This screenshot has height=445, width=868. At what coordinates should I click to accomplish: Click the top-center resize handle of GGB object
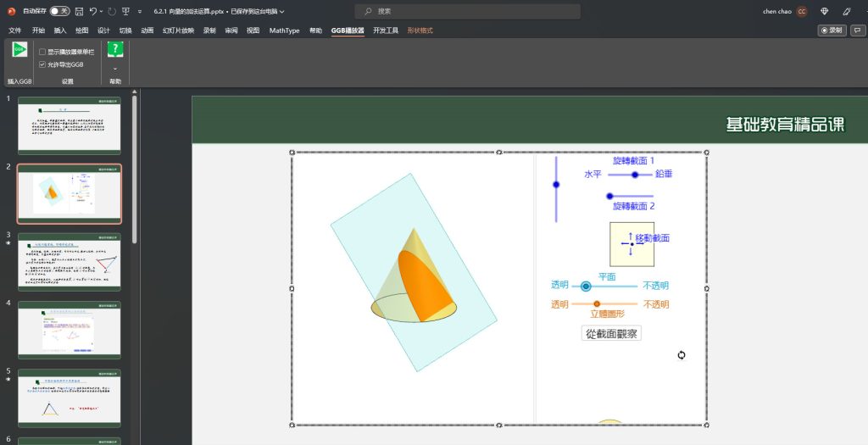(498, 153)
